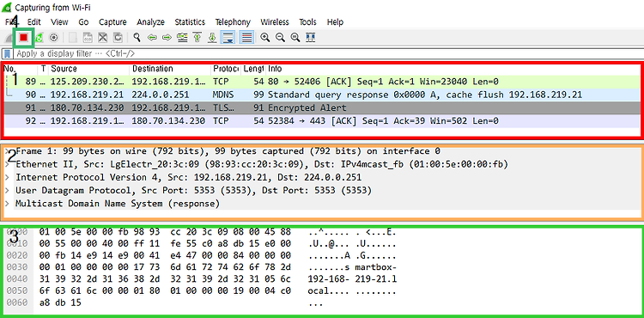
Task: Open the View menu
Action: pyautogui.click(x=59, y=22)
